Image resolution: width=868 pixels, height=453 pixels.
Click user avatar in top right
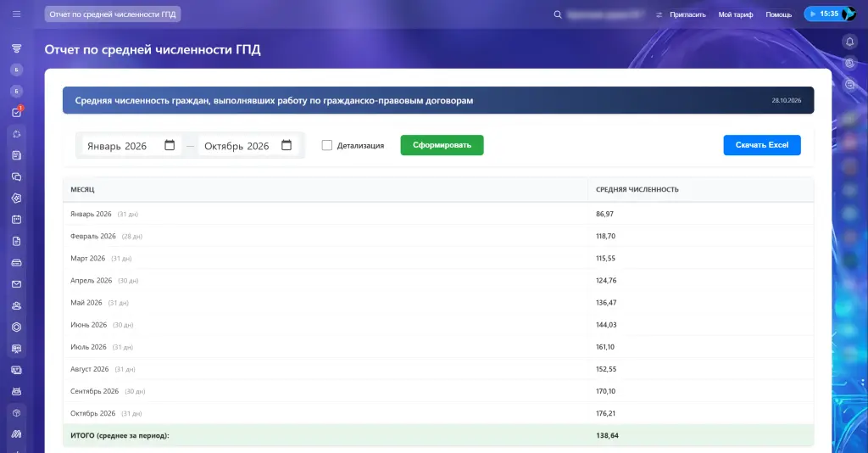849,14
